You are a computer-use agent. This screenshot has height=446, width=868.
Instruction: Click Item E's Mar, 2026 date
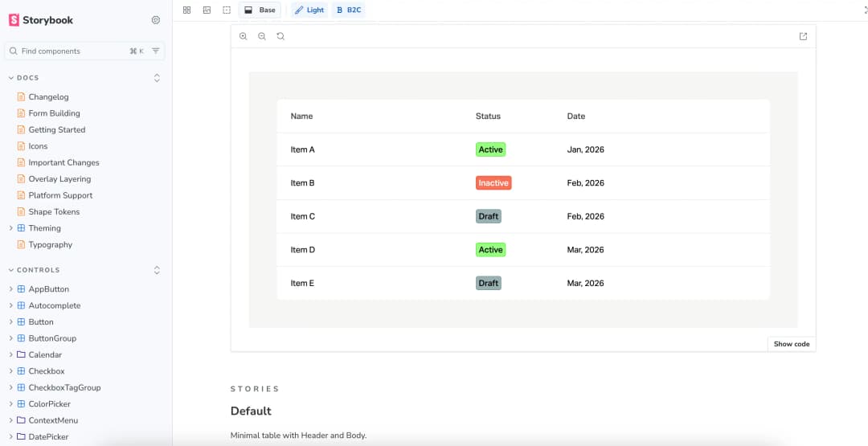tap(586, 284)
